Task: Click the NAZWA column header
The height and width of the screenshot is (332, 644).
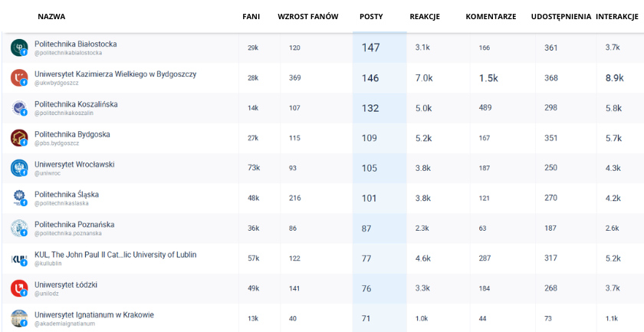Action: 51,17
